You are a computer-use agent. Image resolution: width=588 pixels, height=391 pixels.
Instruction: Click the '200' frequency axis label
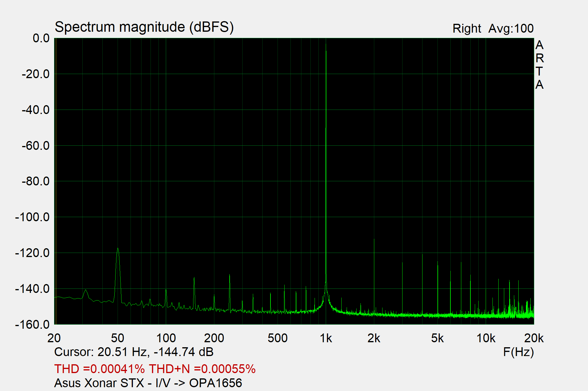pyautogui.click(x=214, y=338)
